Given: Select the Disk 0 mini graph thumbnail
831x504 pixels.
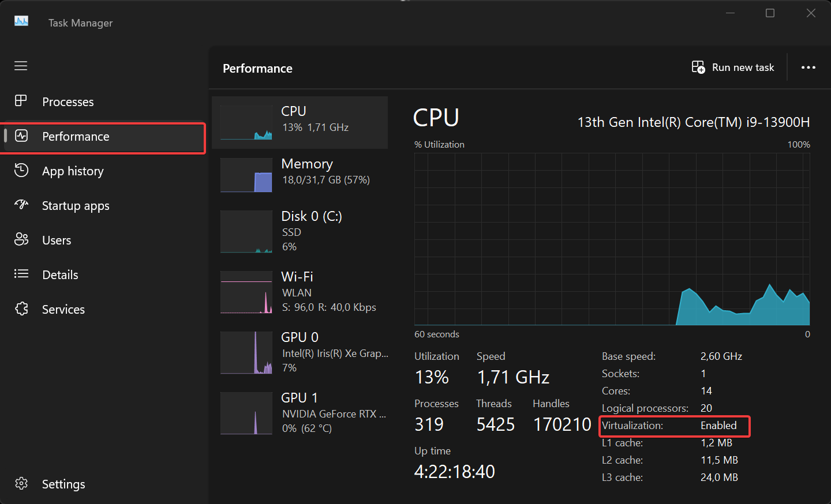Looking at the screenshot, I should pyautogui.click(x=246, y=232).
